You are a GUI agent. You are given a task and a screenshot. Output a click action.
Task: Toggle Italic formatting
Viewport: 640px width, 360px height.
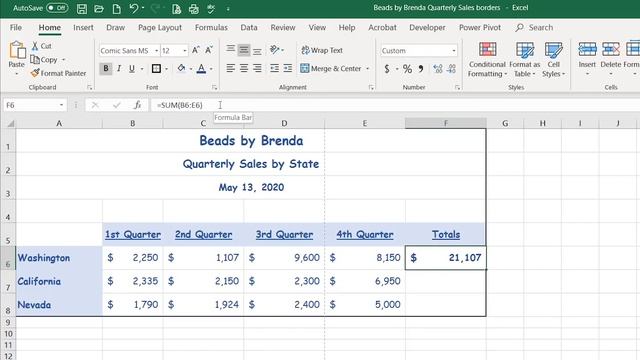click(x=119, y=69)
